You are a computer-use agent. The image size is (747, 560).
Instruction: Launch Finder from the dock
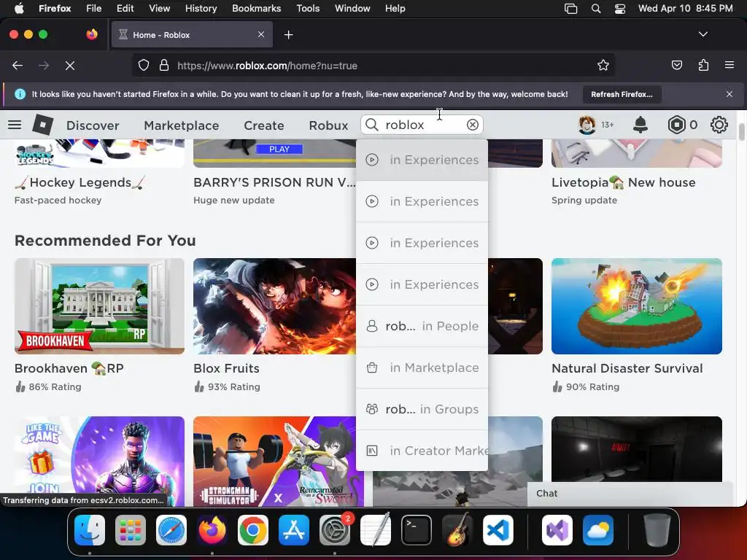tap(90, 530)
